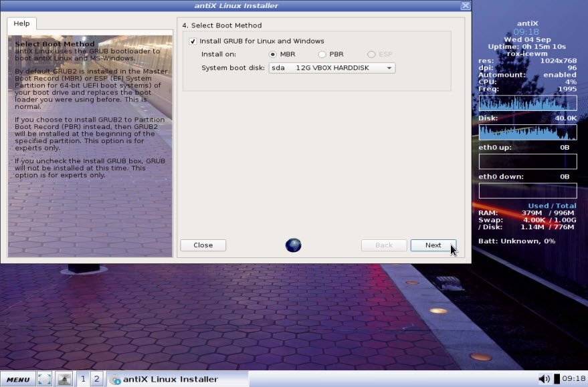Click the resolution value '1024x768'
The width and height of the screenshot is (588, 387).
[559, 61]
